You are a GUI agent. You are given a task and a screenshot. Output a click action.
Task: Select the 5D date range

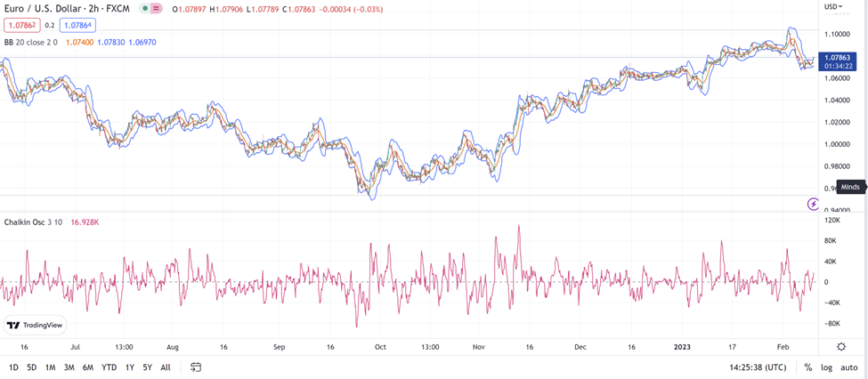[x=31, y=367]
